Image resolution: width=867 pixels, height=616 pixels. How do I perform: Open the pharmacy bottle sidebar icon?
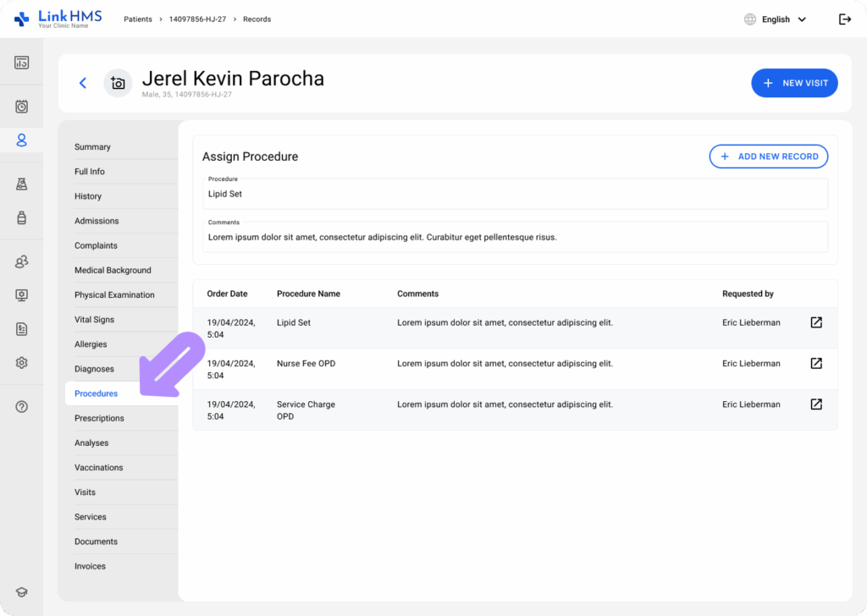click(x=21, y=217)
